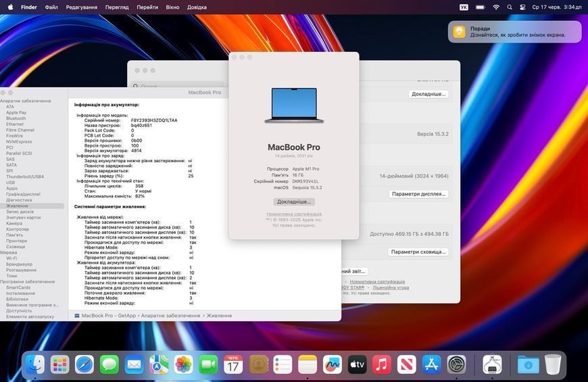
Task: Select Apple Pay in the sidebar
Action: 16,112
